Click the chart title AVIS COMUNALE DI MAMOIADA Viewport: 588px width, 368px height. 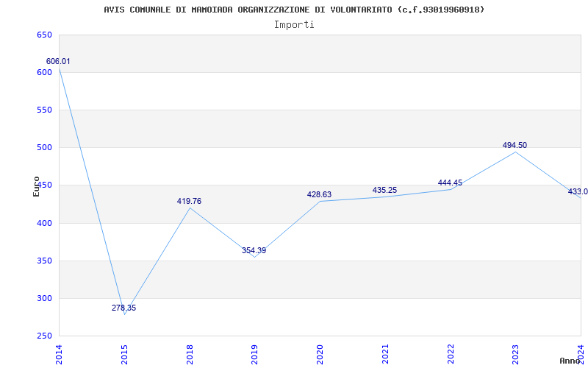[294, 10]
